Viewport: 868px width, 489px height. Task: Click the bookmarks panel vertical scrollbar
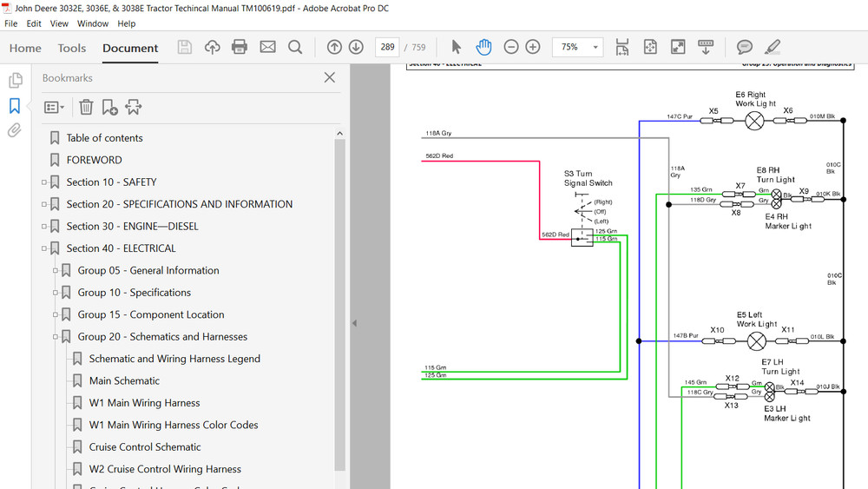coord(340,305)
